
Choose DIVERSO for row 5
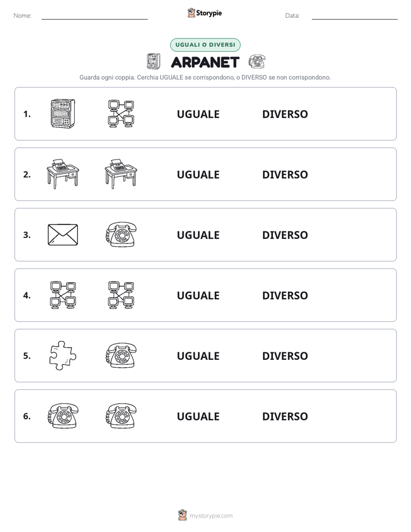coord(285,356)
